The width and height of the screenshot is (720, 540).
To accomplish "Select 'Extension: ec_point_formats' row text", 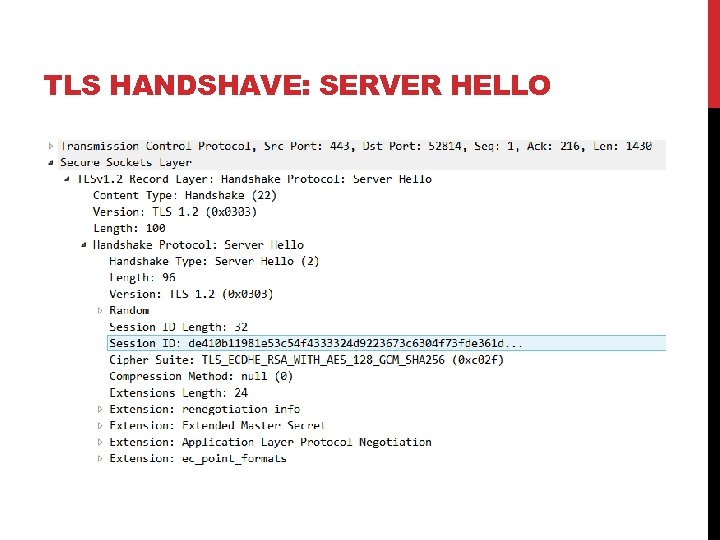I will tap(198, 459).
